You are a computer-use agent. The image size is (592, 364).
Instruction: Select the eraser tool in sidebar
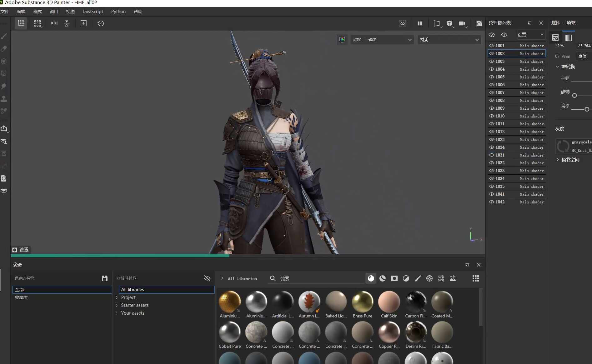tap(4, 49)
